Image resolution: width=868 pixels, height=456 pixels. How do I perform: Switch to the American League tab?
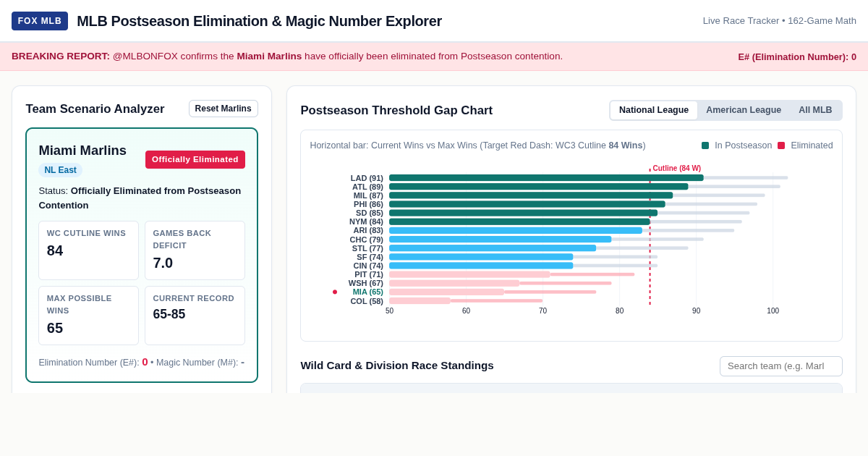744,110
